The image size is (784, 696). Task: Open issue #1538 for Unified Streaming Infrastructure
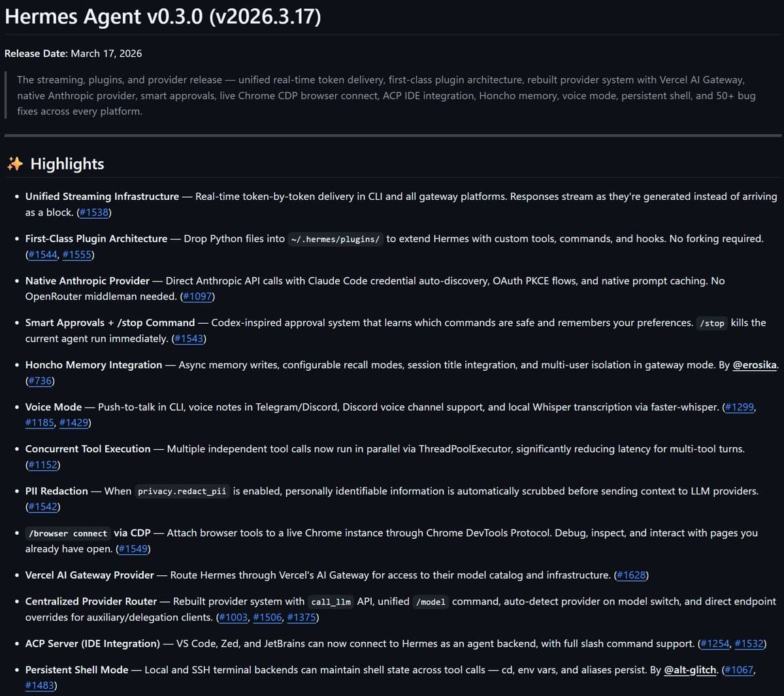(x=94, y=212)
